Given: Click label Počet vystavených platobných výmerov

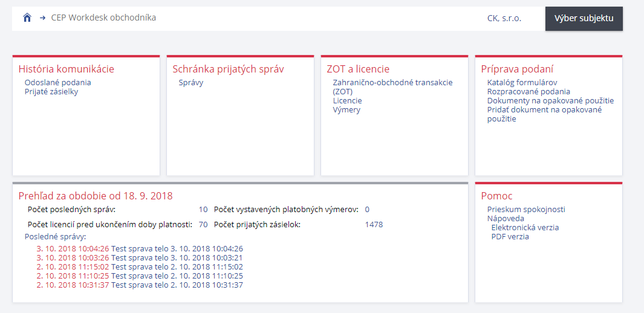Looking at the screenshot, I should [x=286, y=209].
